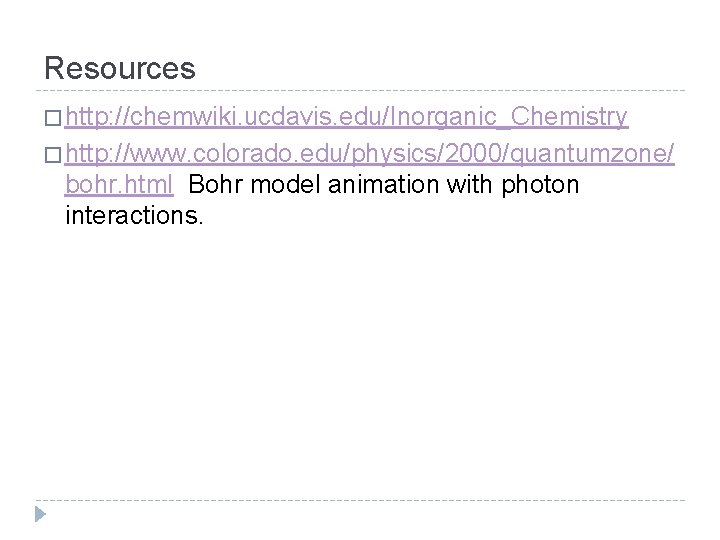Click the word Inorganic_Chemistry in the first URL
Viewport: 720px width, 540px height.
pyautogui.click(x=509, y=117)
